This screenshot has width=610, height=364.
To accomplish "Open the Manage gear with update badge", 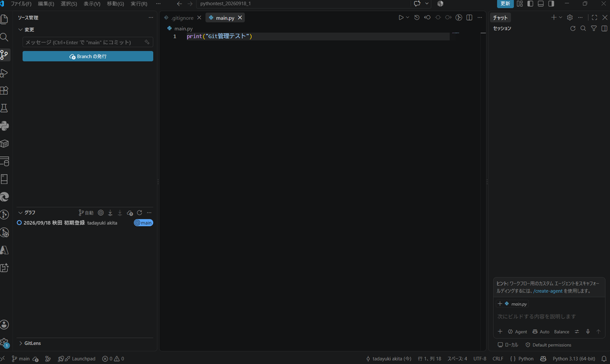I will tap(4, 343).
